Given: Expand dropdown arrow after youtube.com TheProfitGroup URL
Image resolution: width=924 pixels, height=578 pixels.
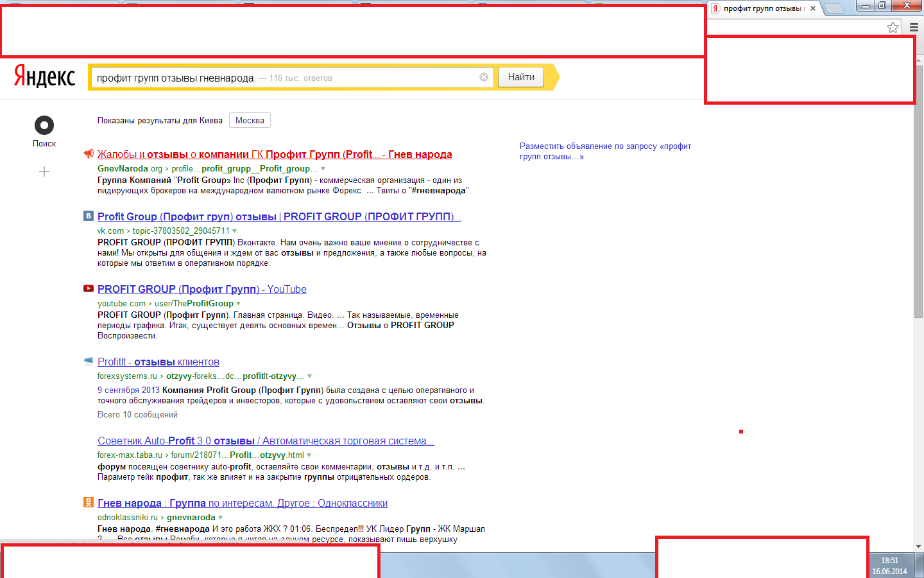Looking at the screenshot, I should [x=238, y=304].
